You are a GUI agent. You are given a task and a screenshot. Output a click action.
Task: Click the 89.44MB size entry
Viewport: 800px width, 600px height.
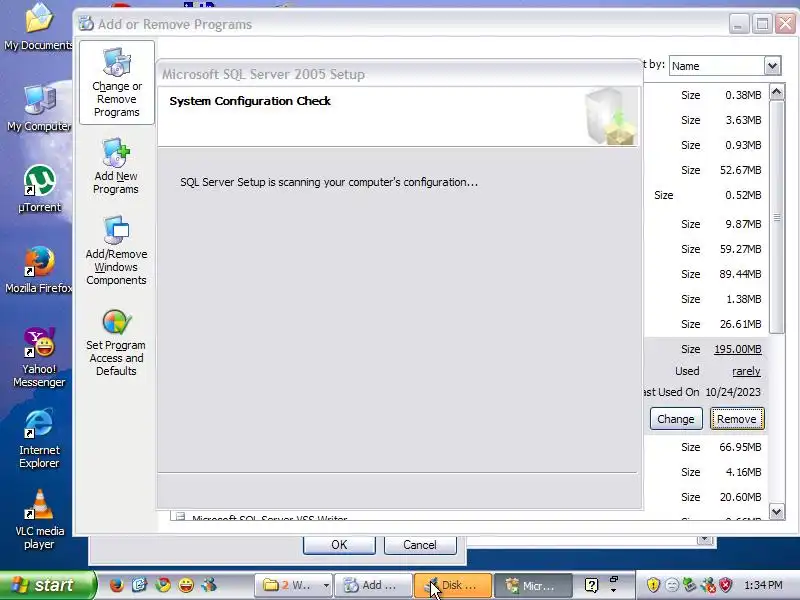tap(740, 274)
